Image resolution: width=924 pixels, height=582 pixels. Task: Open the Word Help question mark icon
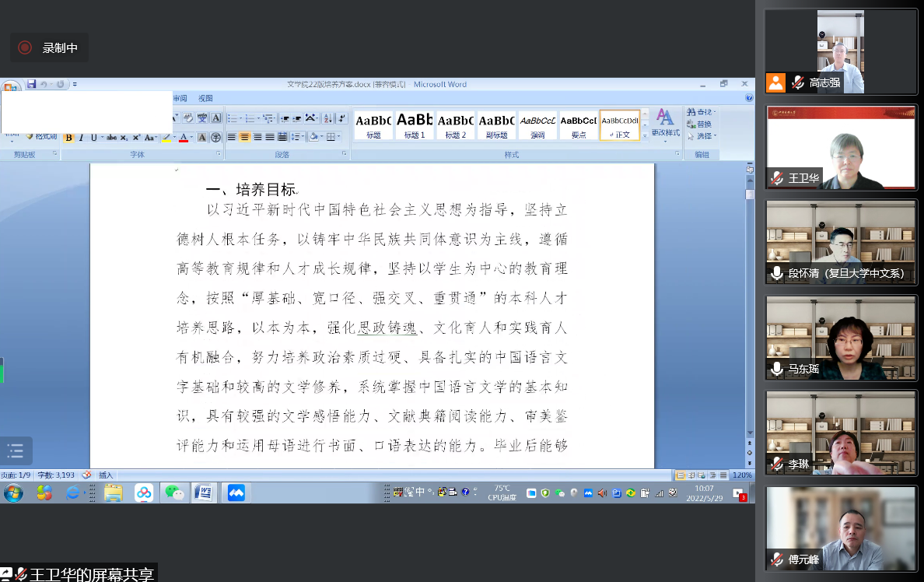749,99
